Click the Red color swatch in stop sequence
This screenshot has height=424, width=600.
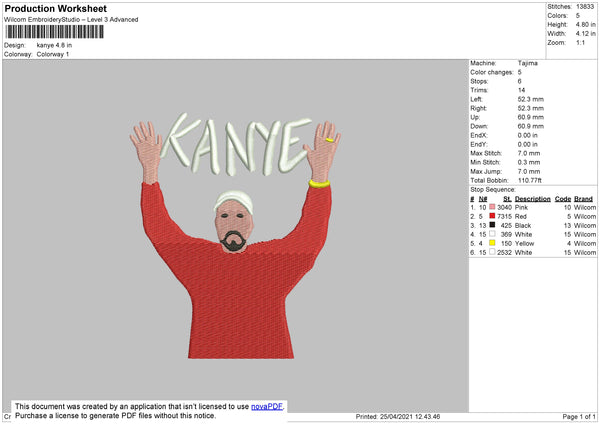[x=492, y=216]
